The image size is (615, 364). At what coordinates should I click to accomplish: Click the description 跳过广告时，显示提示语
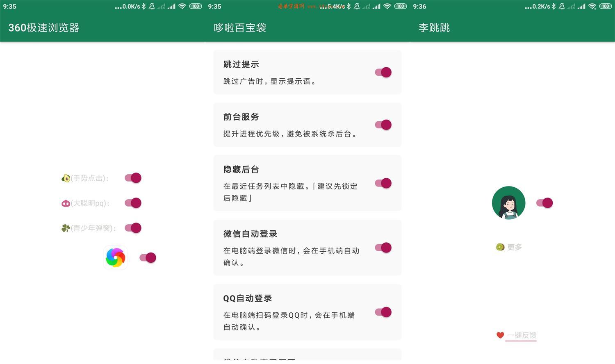coord(270,81)
